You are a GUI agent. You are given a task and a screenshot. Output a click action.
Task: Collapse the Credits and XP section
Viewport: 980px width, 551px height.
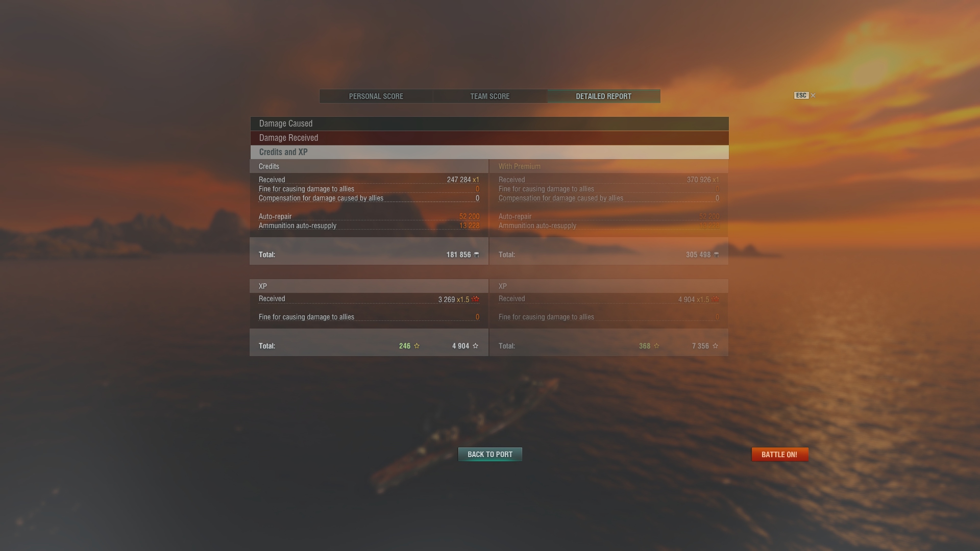(489, 152)
